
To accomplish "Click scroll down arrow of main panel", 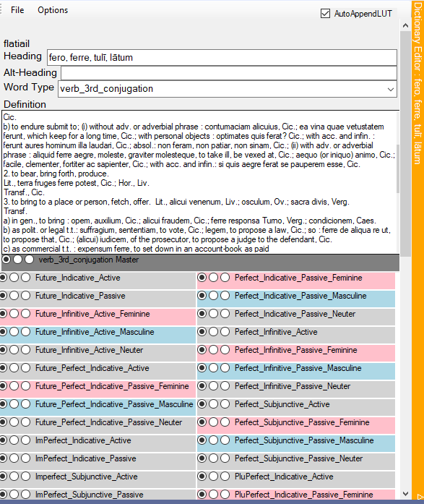I will coord(405,493).
